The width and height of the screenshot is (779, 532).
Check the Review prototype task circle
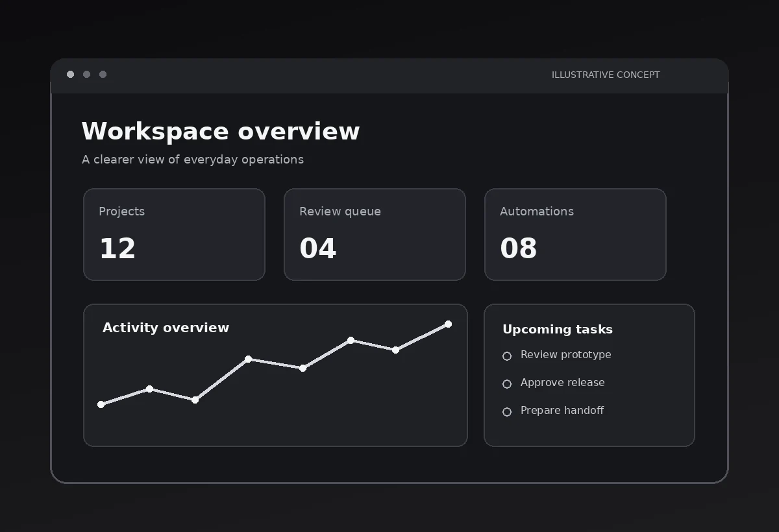click(507, 356)
